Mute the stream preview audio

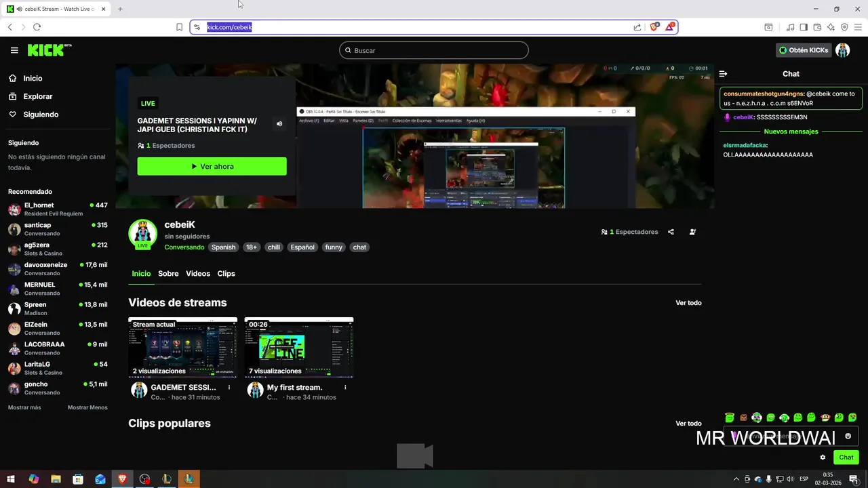coord(279,124)
